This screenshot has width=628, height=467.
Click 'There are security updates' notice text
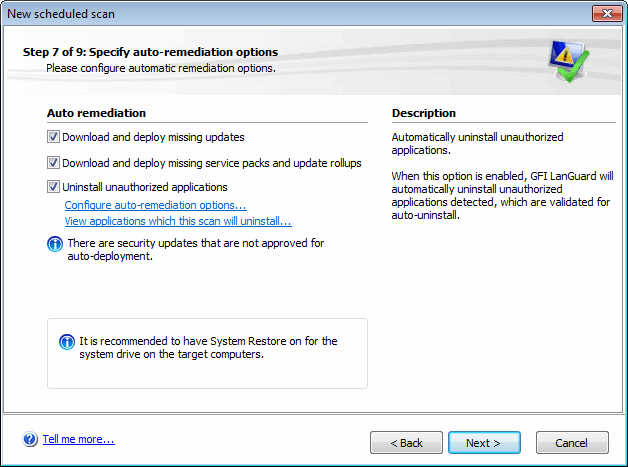point(196,250)
